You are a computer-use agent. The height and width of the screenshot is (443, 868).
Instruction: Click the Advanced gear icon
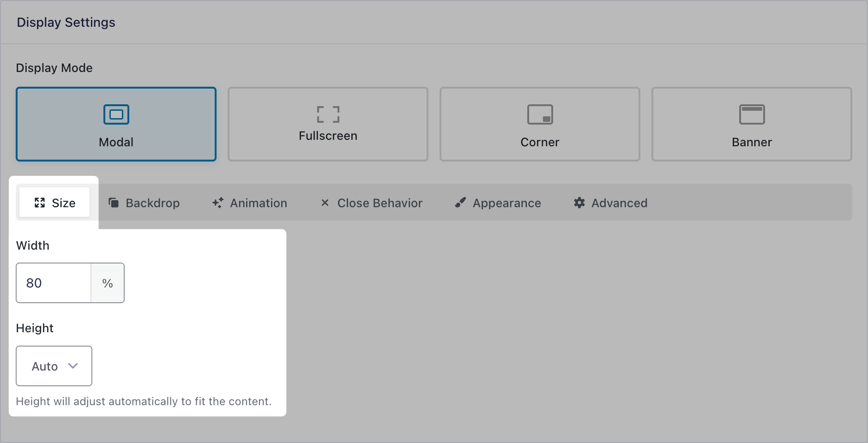(579, 203)
